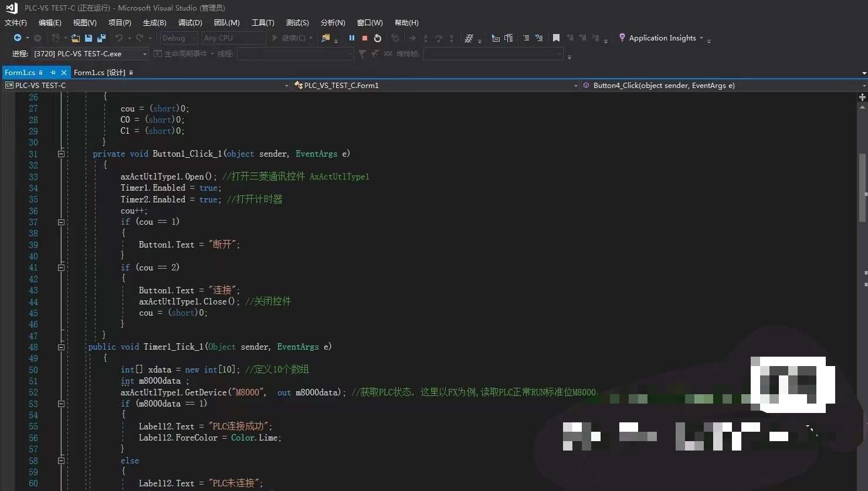The height and width of the screenshot is (491, 868).
Task: Pause debugging with the Break All icon
Action: (352, 38)
